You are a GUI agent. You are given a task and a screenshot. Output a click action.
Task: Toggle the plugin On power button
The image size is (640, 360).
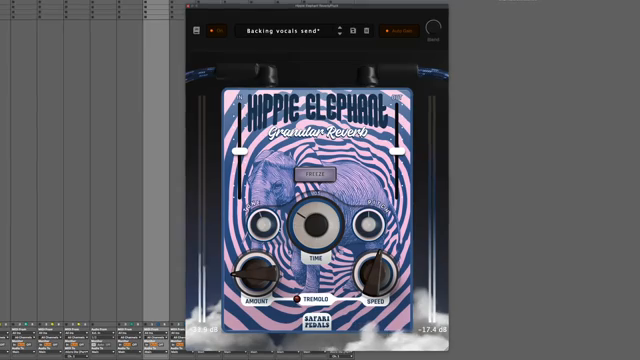click(x=217, y=31)
